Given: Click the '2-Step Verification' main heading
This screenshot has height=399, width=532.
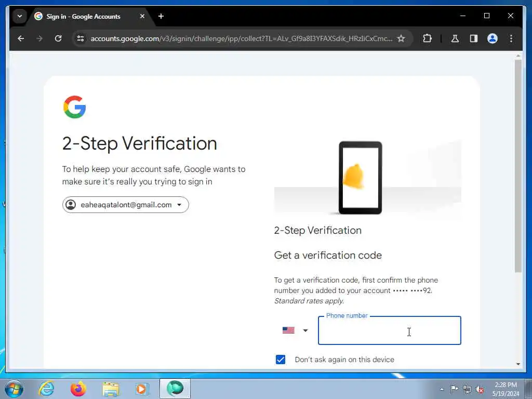Looking at the screenshot, I should click(x=139, y=143).
